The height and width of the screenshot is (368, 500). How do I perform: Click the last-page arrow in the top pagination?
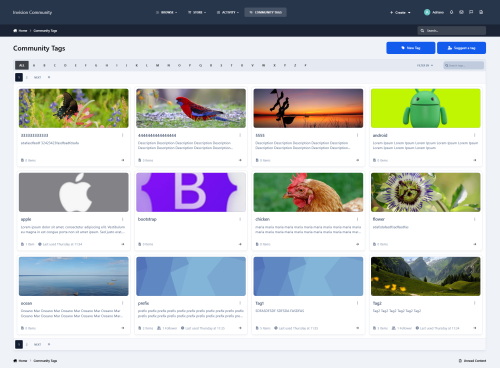tap(49, 77)
